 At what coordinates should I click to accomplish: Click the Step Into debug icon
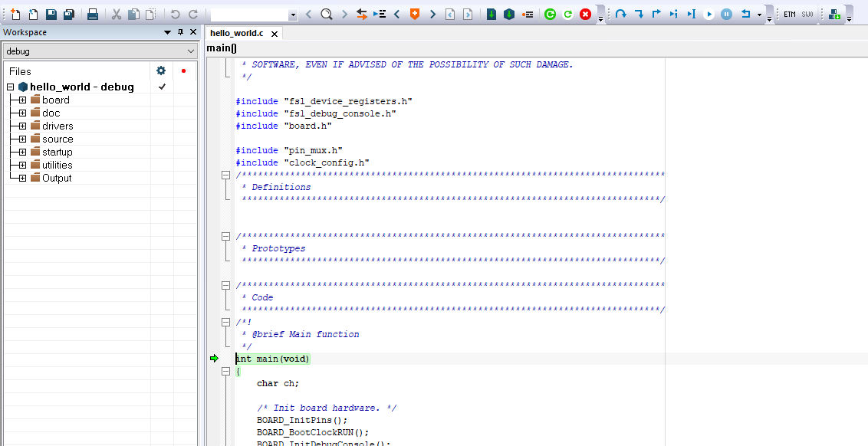pyautogui.click(x=638, y=15)
